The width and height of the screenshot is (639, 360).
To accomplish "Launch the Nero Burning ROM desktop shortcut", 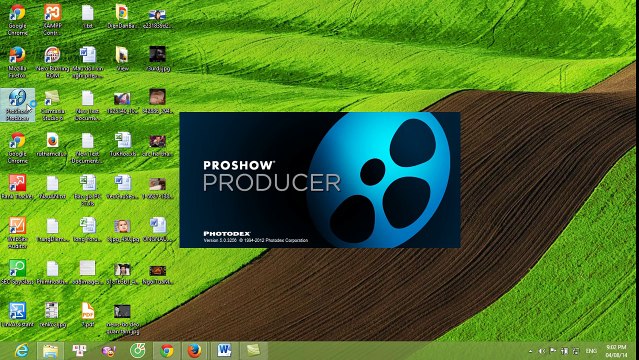I will tap(52, 62).
